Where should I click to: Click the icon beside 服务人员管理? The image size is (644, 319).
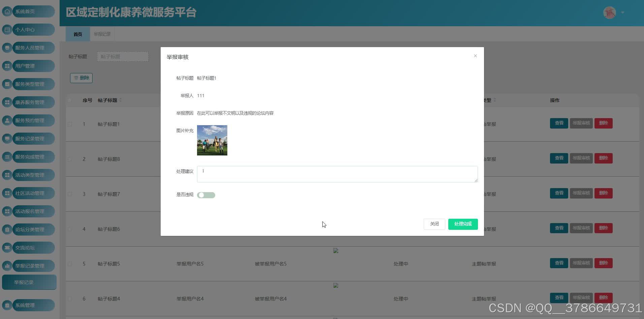(x=7, y=48)
